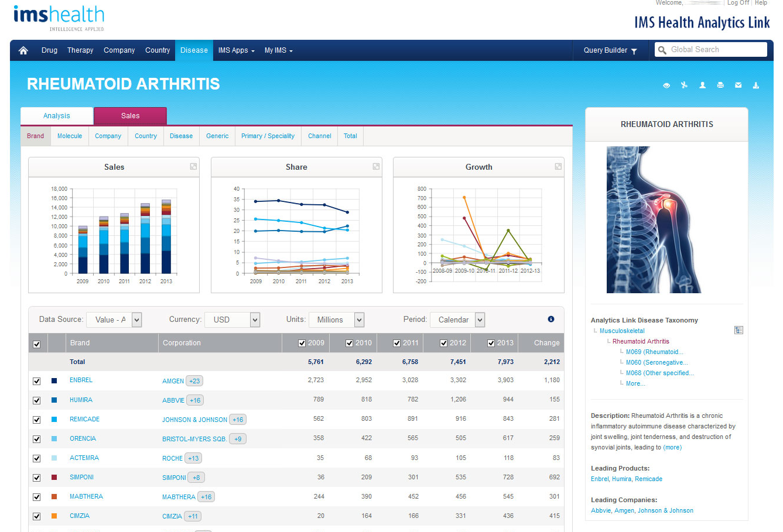Open the Currency USD dropdown
This screenshot has width=783, height=532.
pyautogui.click(x=232, y=320)
